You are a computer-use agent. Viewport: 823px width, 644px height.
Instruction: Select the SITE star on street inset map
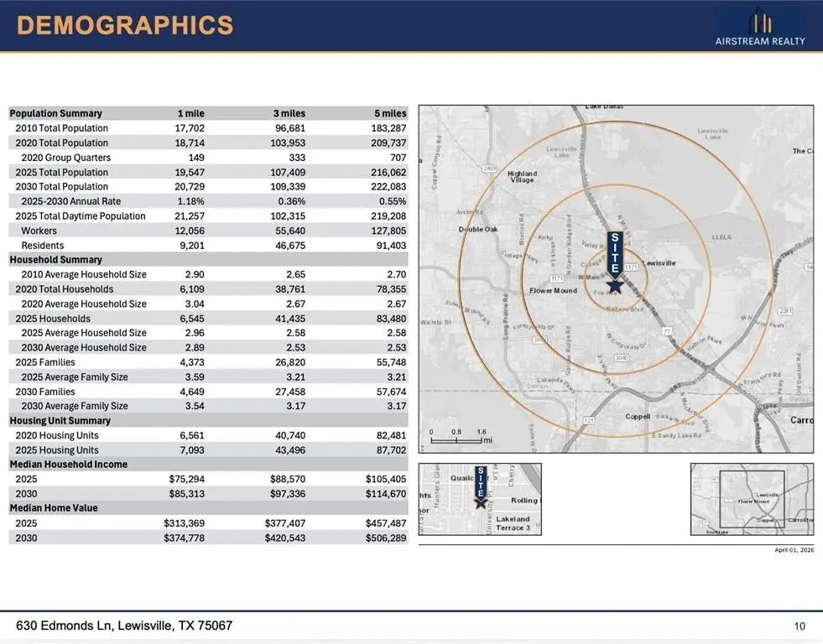[x=480, y=501]
